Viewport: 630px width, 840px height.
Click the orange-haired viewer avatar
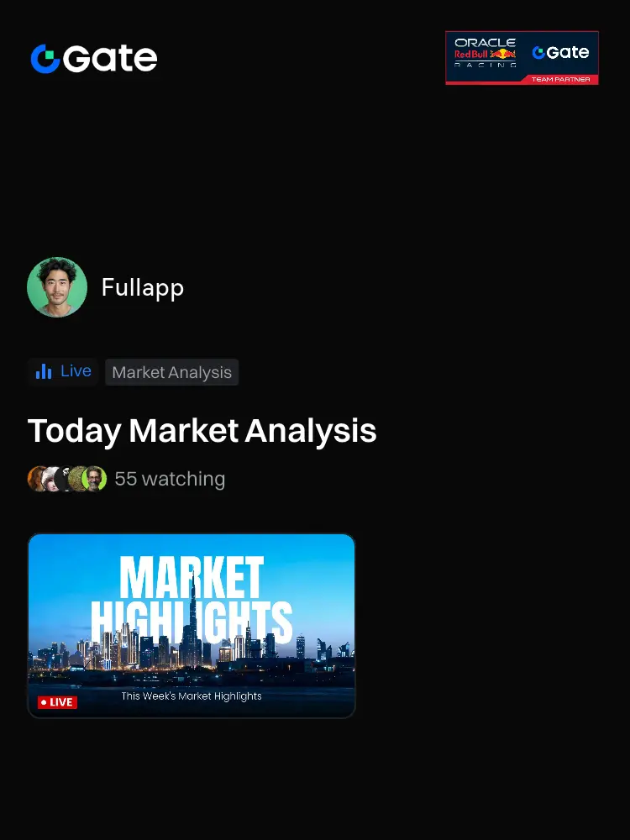(36, 479)
